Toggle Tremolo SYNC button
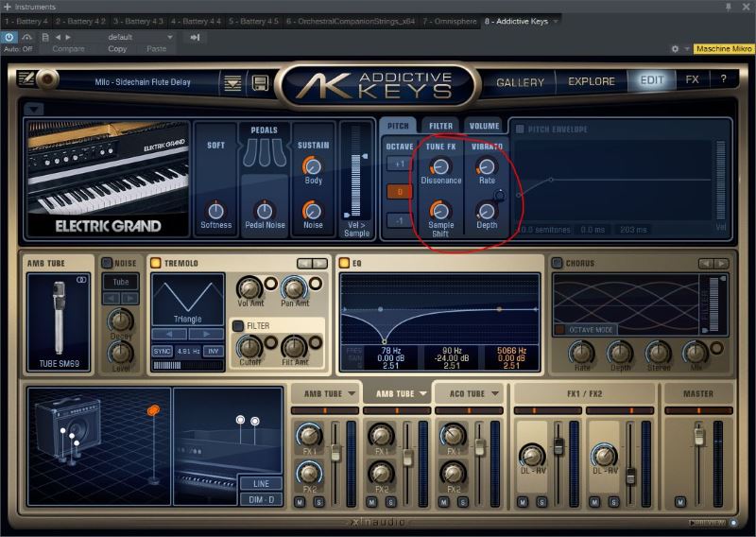The width and height of the screenshot is (756, 537). [162, 352]
